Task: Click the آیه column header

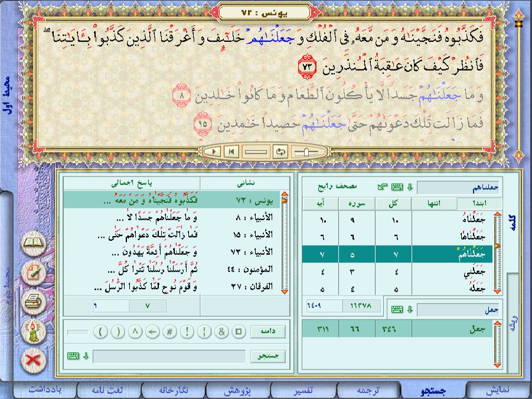Action: point(320,204)
